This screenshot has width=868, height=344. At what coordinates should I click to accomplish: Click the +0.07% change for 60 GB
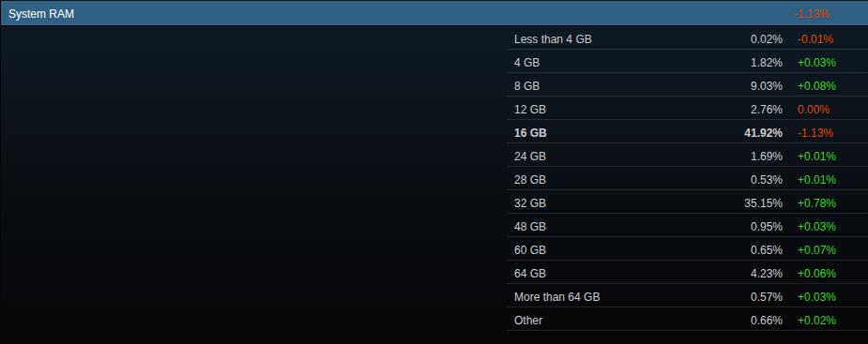pos(816,250)
